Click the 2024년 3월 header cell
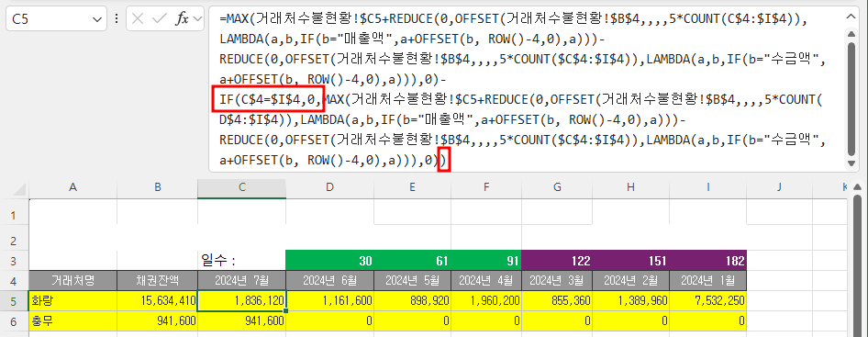This screenshot has width=868, height=337. pos(556,280)
